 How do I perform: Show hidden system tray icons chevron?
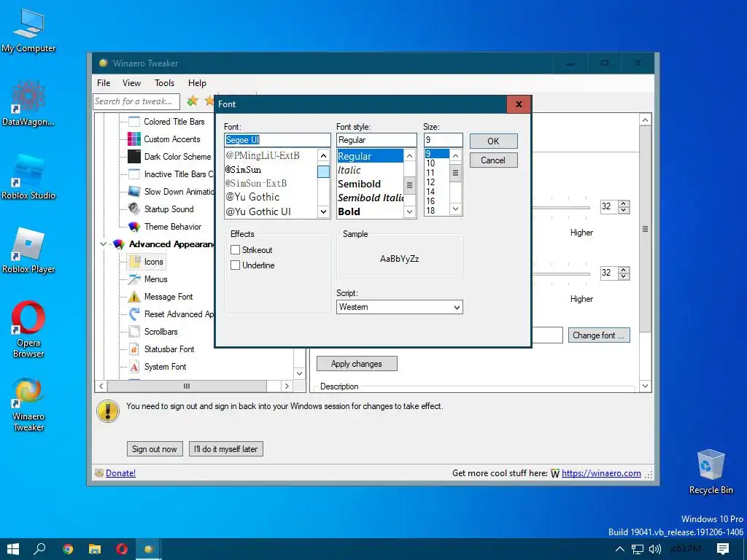(619, 549)
